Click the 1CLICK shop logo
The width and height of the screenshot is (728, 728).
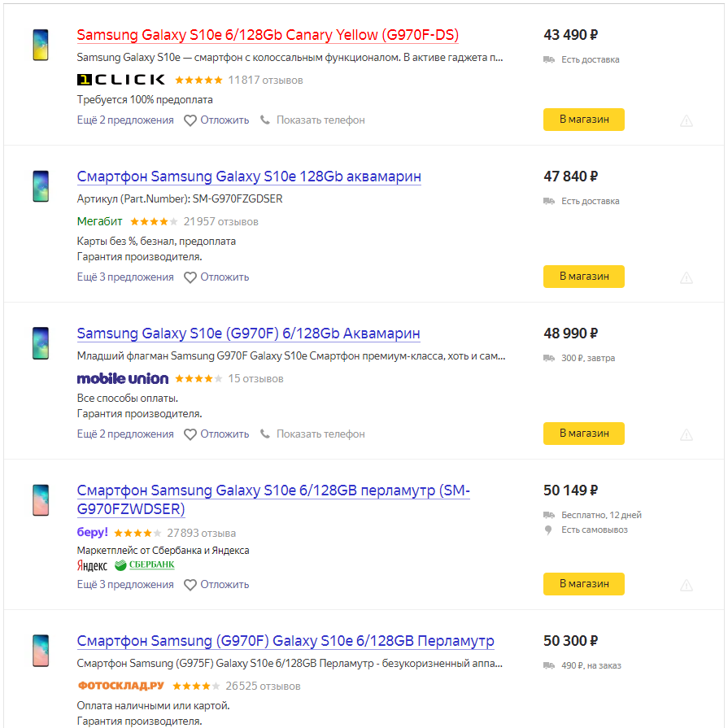[120, 80]
